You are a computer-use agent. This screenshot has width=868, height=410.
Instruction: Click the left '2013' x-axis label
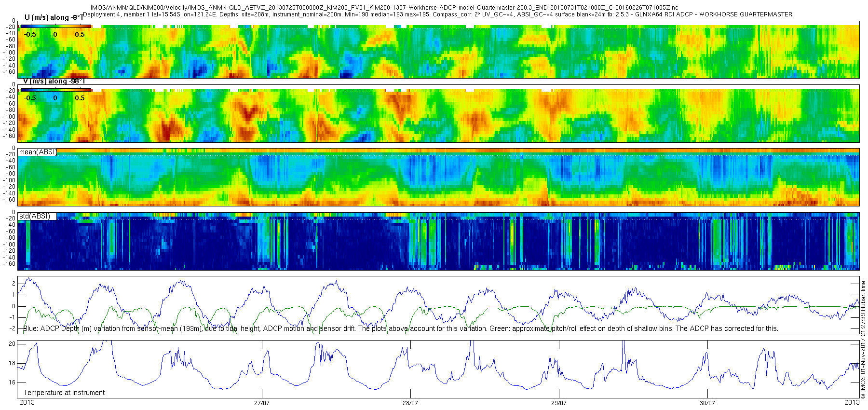tap(27, 402)
